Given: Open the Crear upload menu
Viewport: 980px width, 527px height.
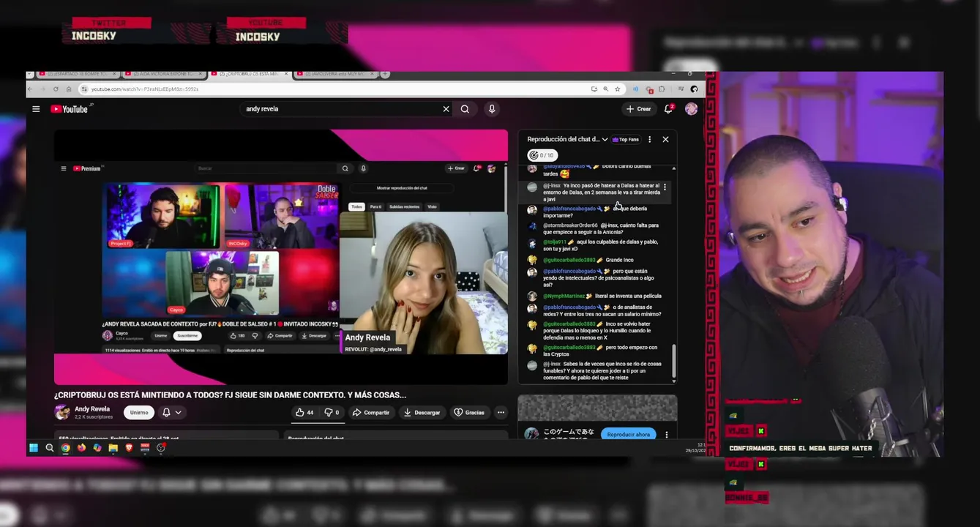Looking at the screenshot, I should click(639, 109).
